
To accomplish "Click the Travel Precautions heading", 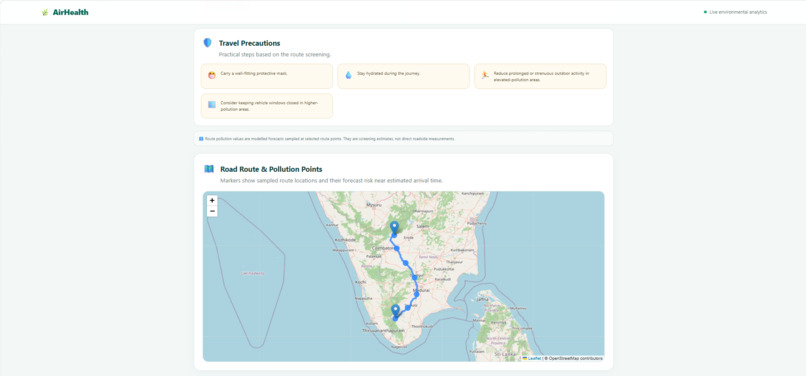I will pyautogui.click(x=249, y=43).
